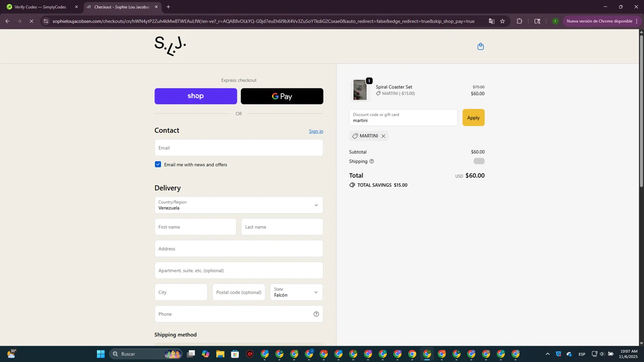Click the 'MARTINI (-$15.00)' discount line
Viewport: 644px width, 362px height.
pos(398,94)
